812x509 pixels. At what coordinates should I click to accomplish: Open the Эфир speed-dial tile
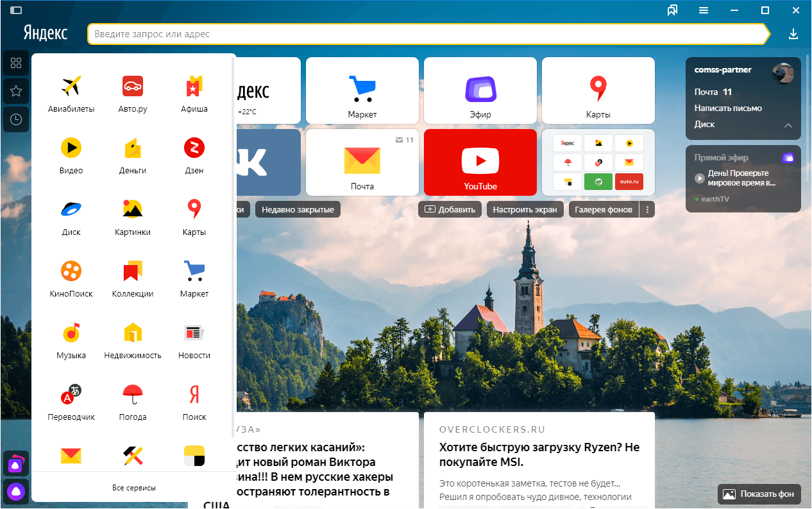(x=480, y=91)
